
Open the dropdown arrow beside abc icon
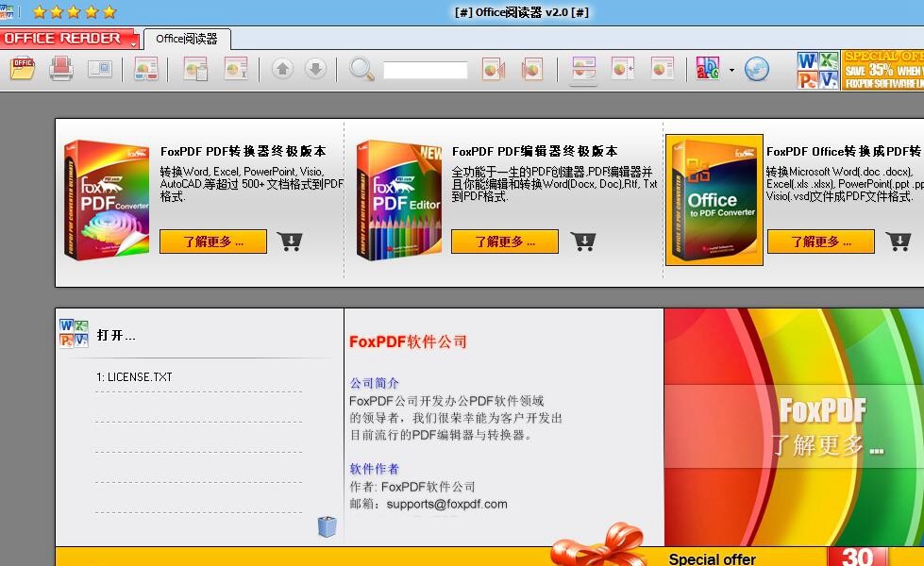coord(731,70)
